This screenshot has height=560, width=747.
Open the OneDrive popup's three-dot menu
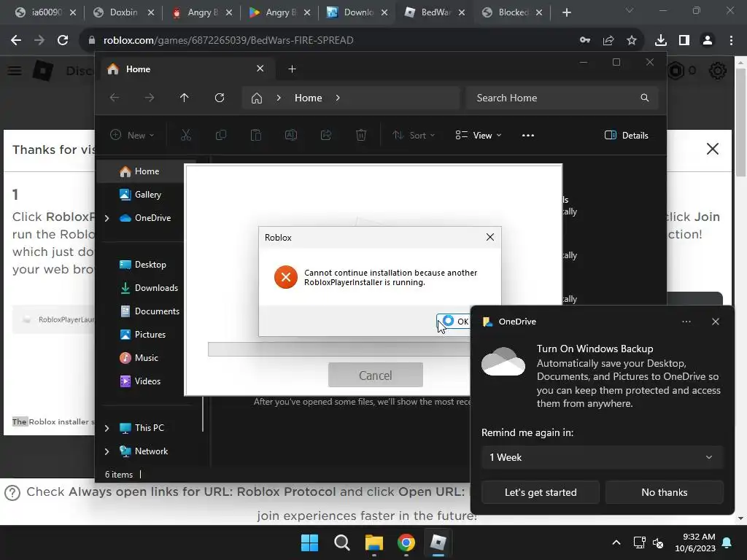click(x=686, y=322)
